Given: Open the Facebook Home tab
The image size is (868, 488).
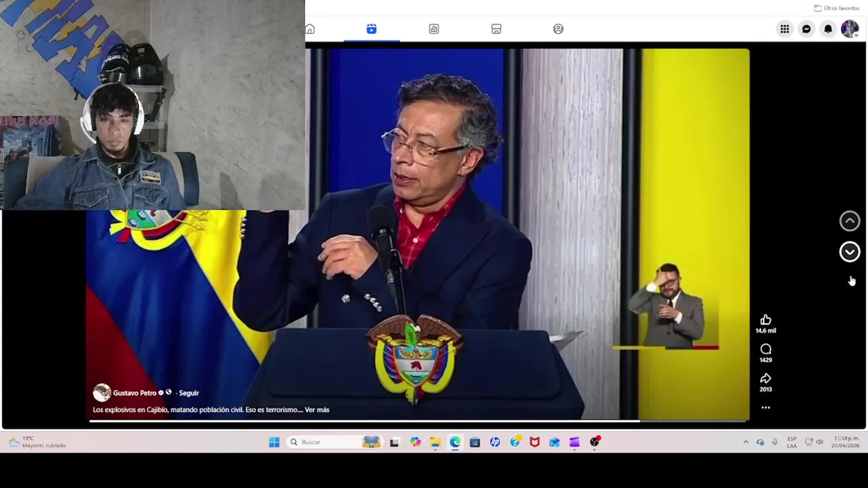Looking at the screenshot, I should pos(310,29).
